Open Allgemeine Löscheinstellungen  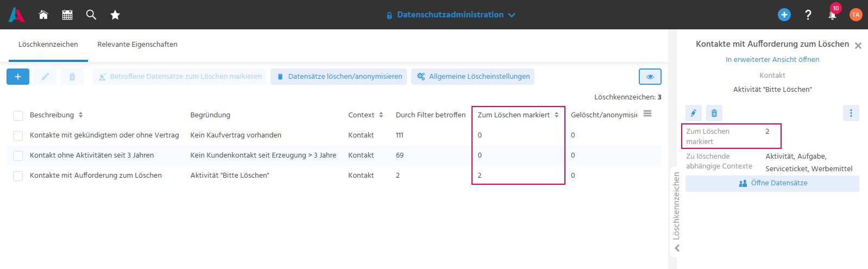point(473,77)
